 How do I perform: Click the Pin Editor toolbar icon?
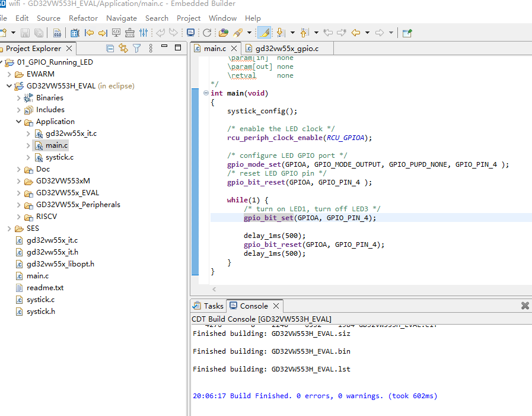(x=407, y=33)
